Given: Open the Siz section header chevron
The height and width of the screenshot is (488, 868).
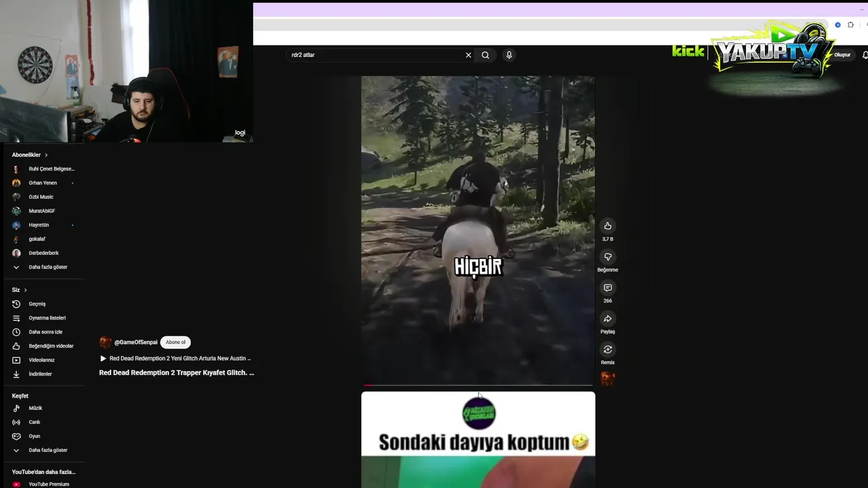Looking at the screenshot, I should (25, 290).
